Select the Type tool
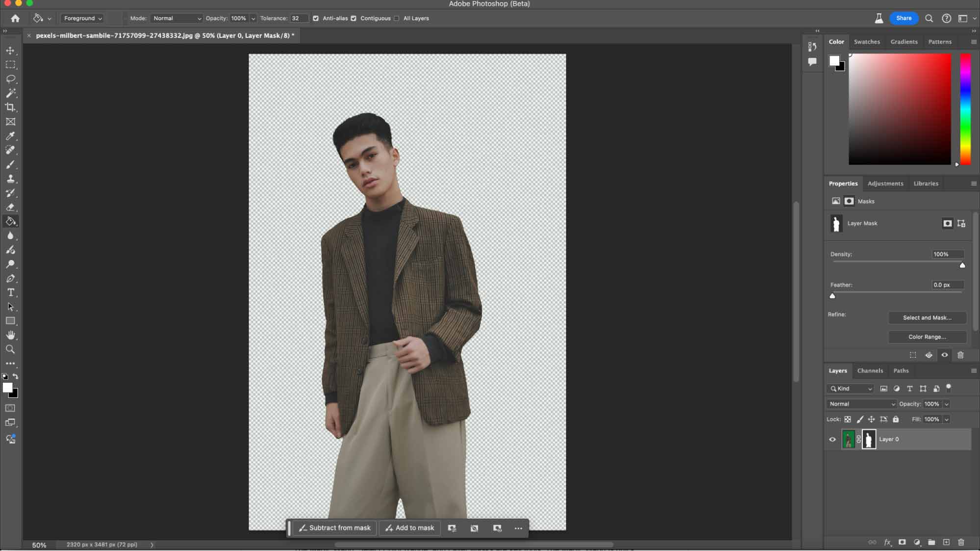 click(10, 292)
